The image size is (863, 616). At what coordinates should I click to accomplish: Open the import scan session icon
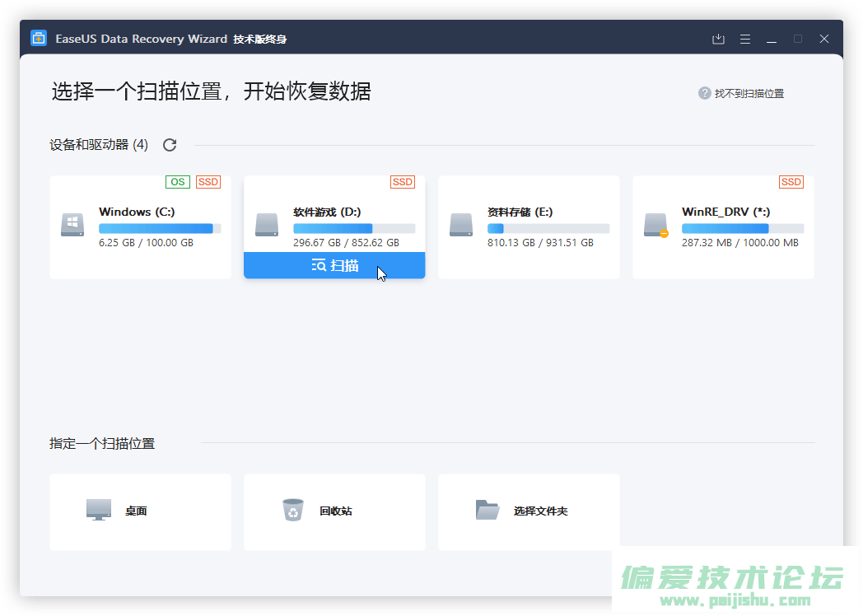[718, 39]
